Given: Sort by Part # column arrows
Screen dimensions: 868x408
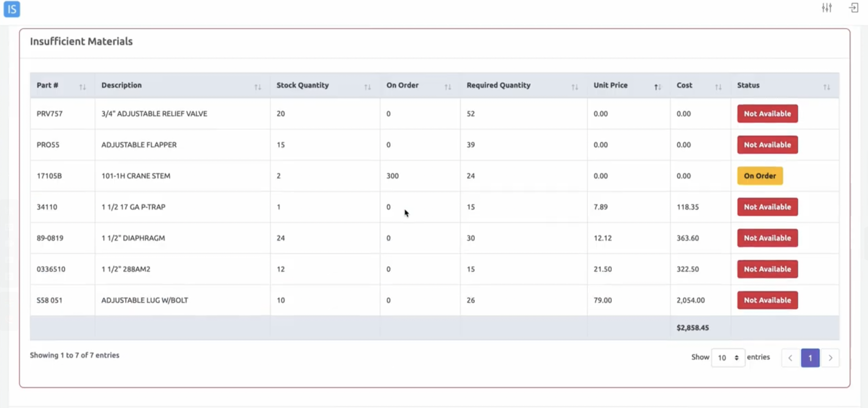Looking at the screenshot, I should click(83, 87).
